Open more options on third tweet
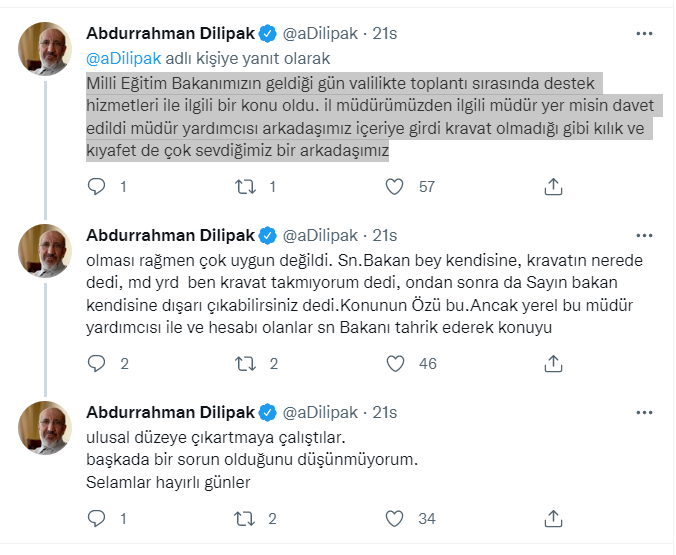 645,412
